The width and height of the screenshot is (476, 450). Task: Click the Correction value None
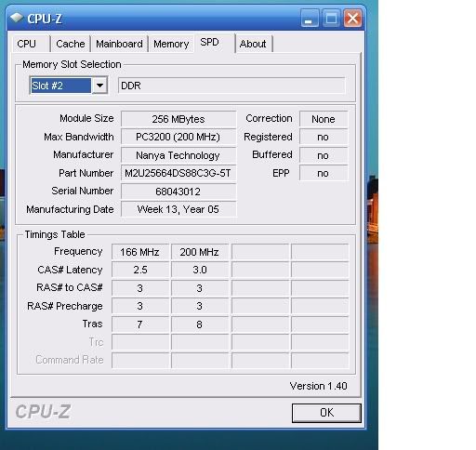point(324,119)
